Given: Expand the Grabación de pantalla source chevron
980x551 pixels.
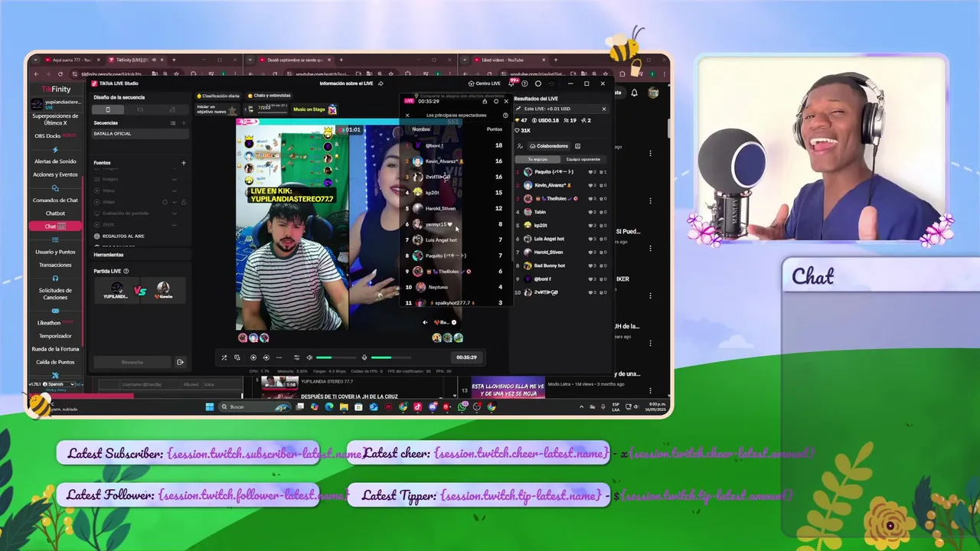Looking at the screenshot, I should (x=175, y=214).
